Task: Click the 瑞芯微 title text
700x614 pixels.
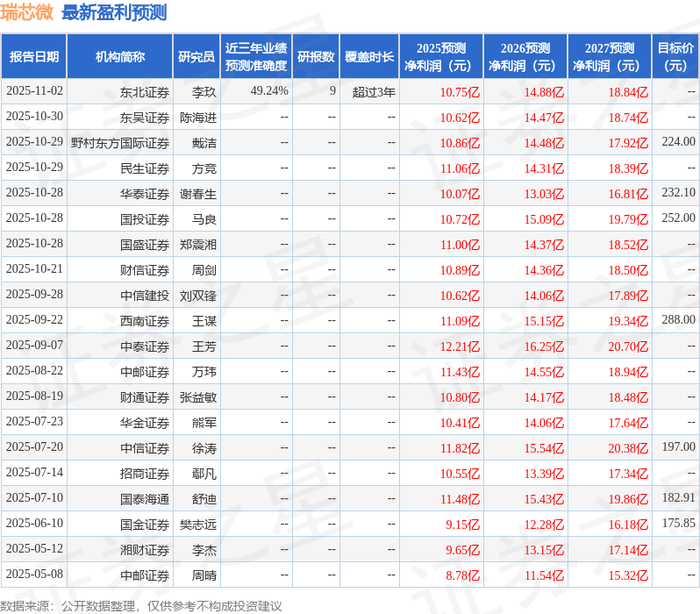Action: [27, 12]
